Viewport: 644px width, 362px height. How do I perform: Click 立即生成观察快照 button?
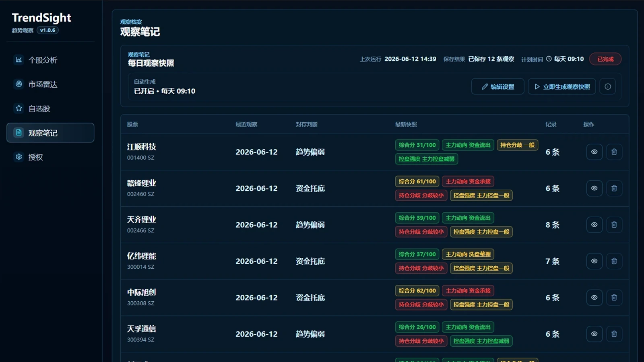coord(562,86)
